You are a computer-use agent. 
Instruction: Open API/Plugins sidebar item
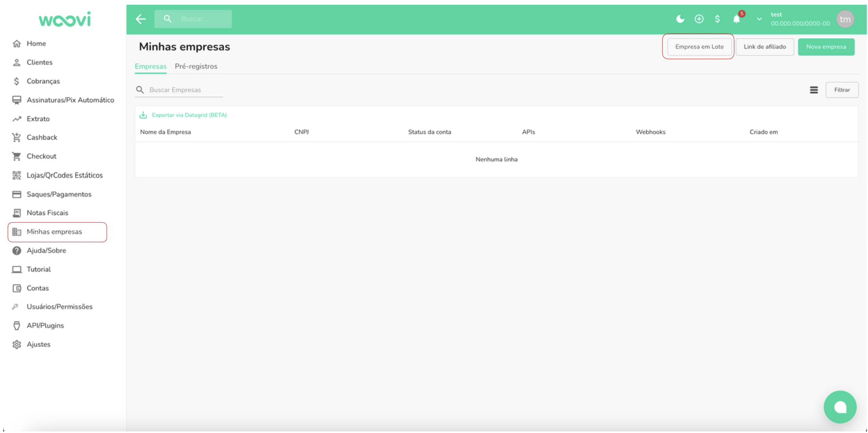pyautogui.click(x=45, y=326)
